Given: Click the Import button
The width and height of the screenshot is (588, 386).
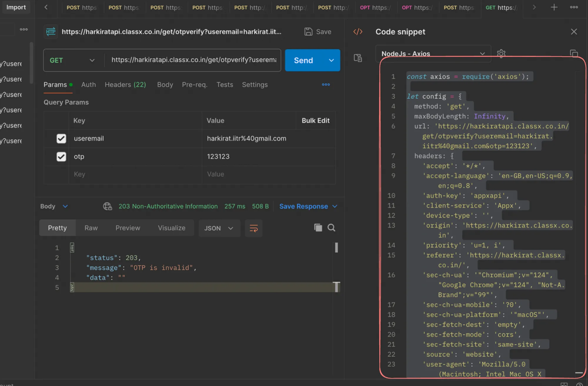Looking at the screenshot, I should pos(16,7).
